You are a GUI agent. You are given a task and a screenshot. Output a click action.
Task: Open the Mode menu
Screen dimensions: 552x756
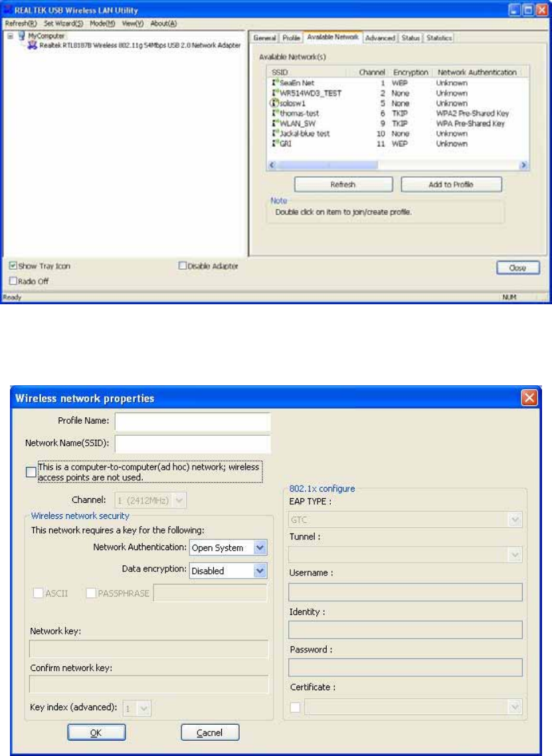102,23
